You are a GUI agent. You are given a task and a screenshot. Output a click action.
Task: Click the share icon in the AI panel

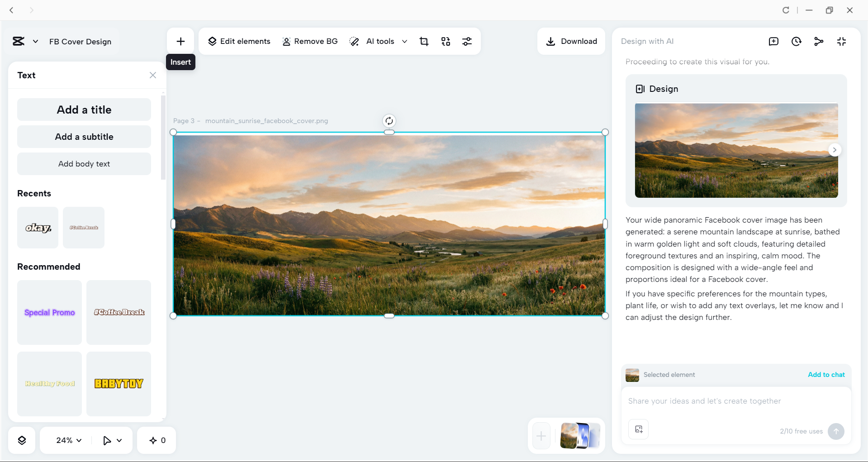819,41
